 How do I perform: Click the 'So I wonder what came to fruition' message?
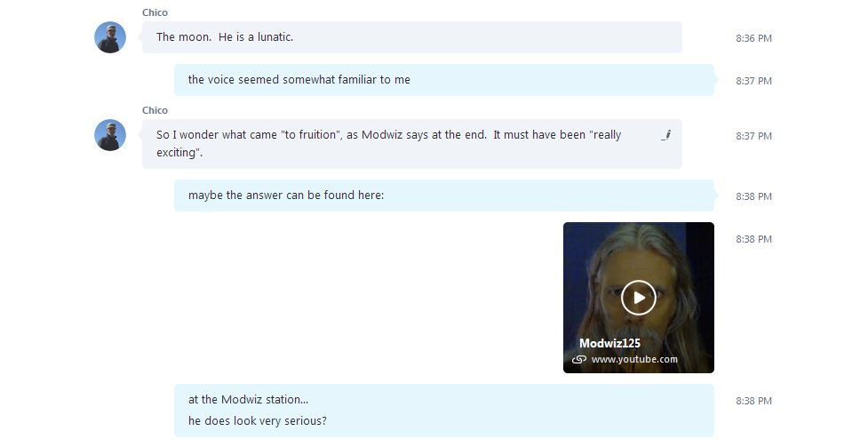(x=412, y=143)
